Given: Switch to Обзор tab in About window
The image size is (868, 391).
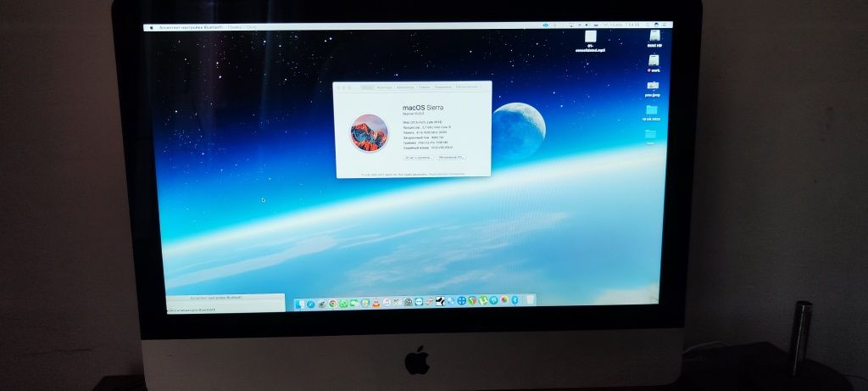Looking at the screenshot, I should (x=367, y=87).
